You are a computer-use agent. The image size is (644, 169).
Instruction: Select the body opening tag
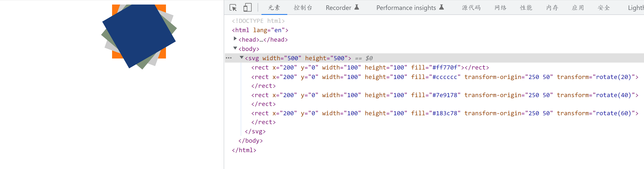pos(249,49)
